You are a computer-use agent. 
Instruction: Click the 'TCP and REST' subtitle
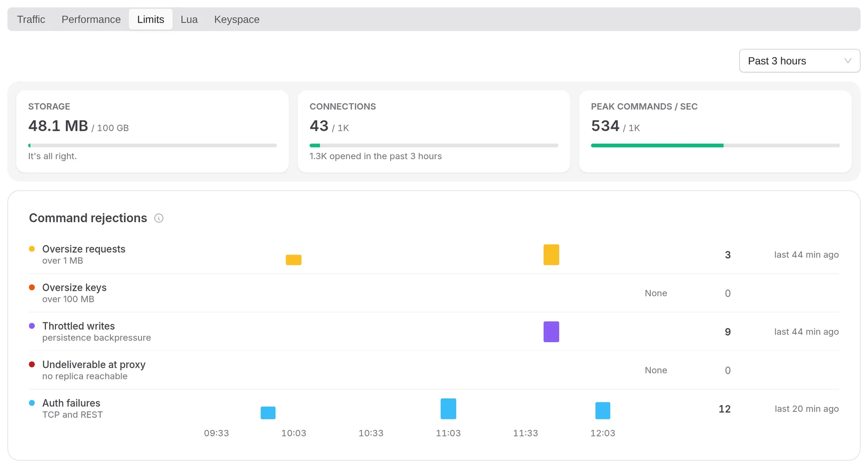(x=72, y=415)
